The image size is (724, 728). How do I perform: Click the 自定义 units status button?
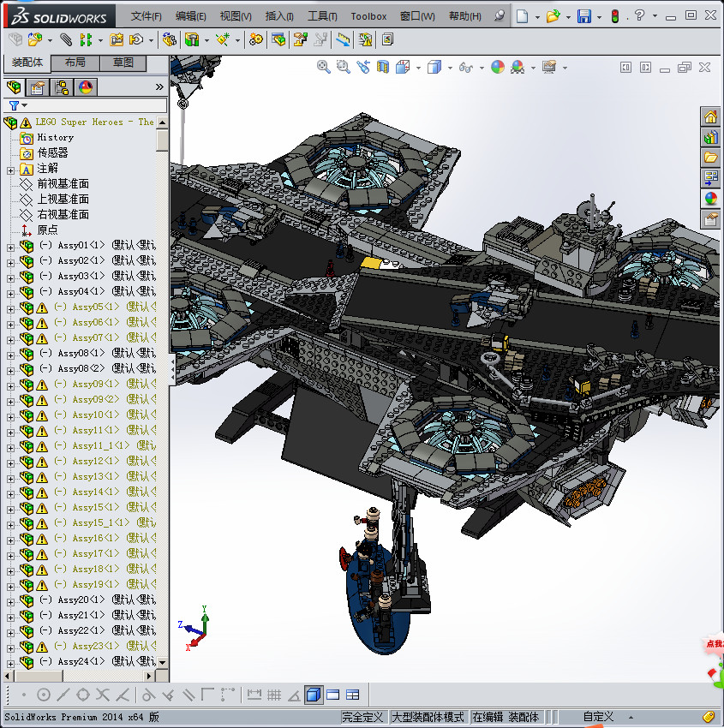(598, 718)
